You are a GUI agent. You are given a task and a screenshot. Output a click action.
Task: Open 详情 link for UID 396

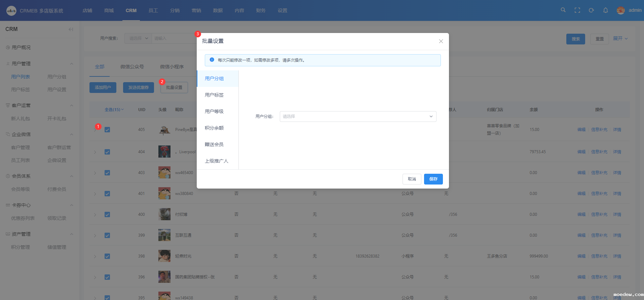(x=617, y=277)
